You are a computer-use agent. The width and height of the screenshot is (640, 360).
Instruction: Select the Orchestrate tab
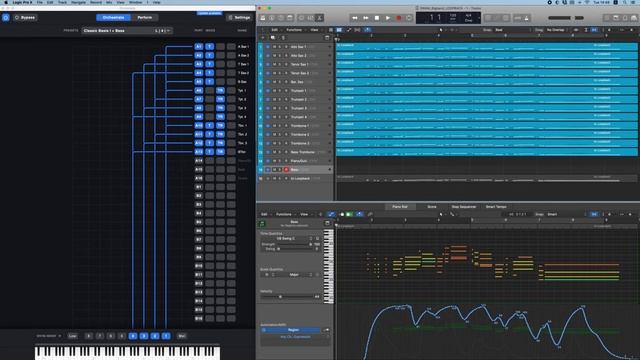pyautogui.click(x=113, y=18)
